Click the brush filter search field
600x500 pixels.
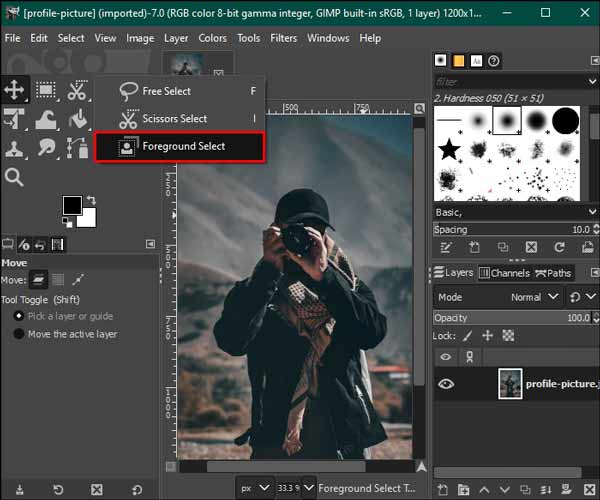click(510, 80)
